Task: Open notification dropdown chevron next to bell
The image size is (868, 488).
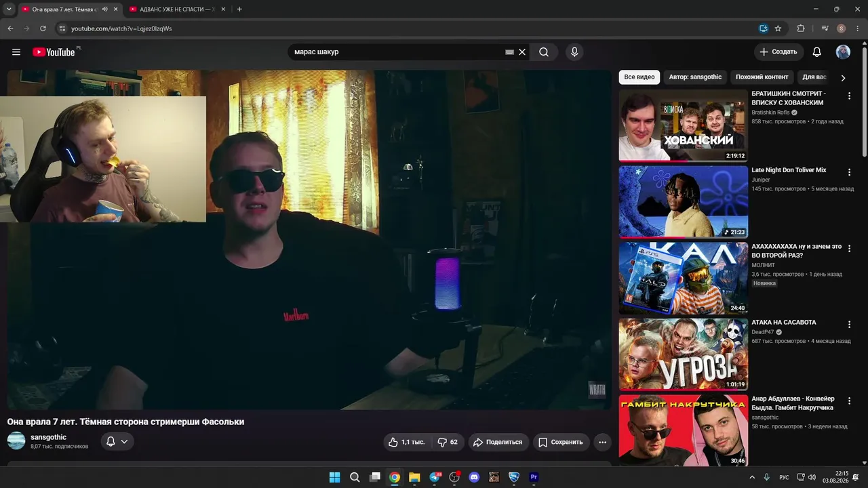Action: (124, 442)
